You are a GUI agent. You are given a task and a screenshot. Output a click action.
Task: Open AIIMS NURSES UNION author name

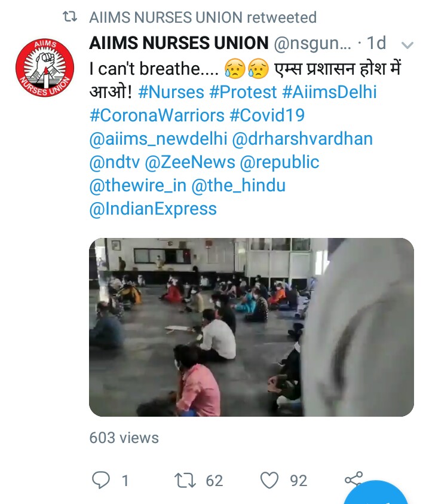pyautogui.click(x=179, y=43)
